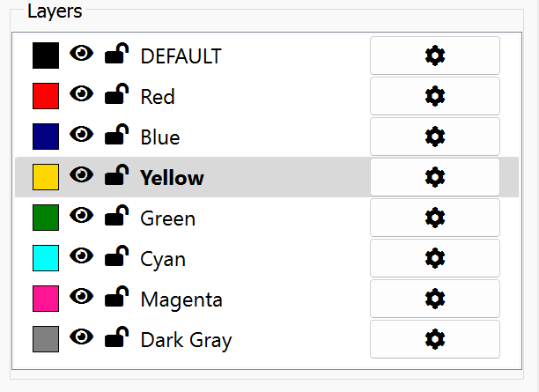Open settings gear for Green layer
Screen dimensions: 539x392
point(435,218)
